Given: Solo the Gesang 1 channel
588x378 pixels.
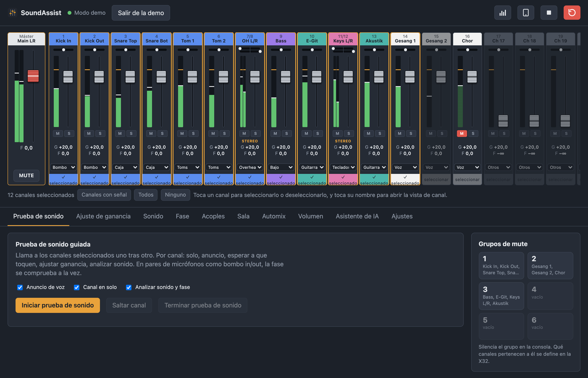Looking at the screenshot, I should click(411, 133).
